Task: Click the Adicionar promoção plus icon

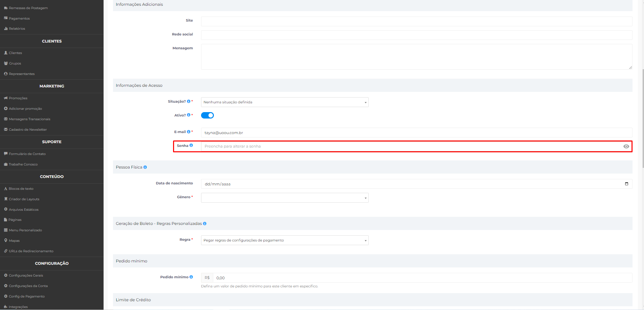Action: tap(6, 108)
